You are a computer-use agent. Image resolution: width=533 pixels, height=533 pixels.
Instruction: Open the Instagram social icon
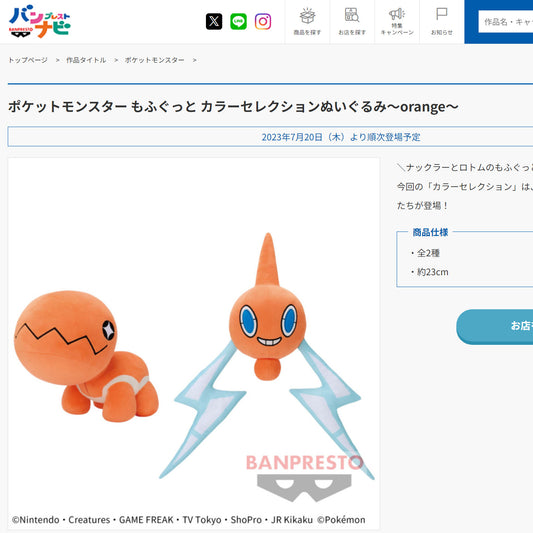pos(263,21)
